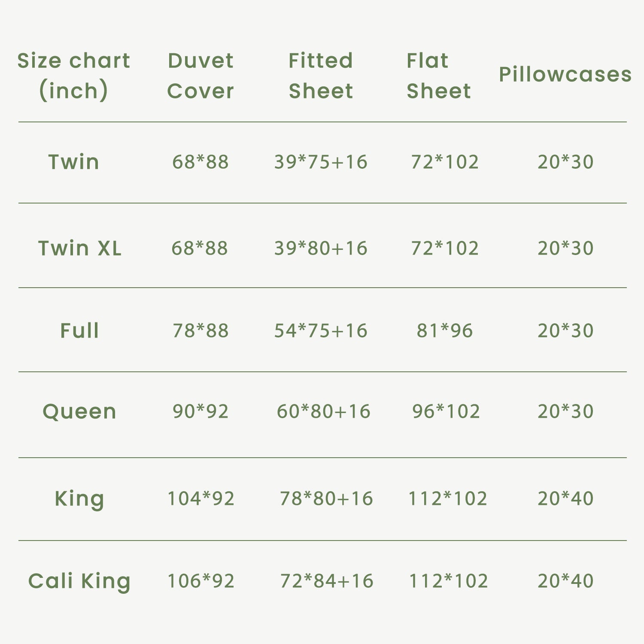644x644 pixels.
Task: Click the King duvet cover size 104*92
Action: pyautogui.click(x=200, y=498)
